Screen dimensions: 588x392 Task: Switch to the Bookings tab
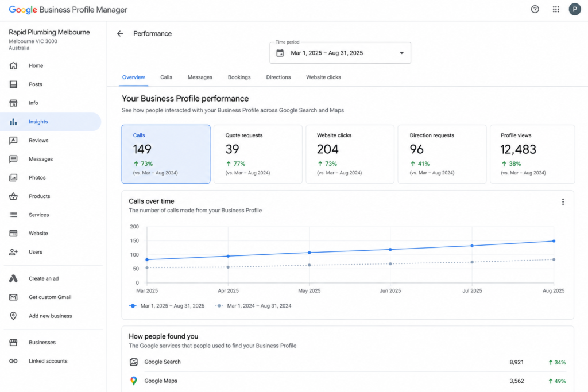pyautogui.click(x=239, y=77)
